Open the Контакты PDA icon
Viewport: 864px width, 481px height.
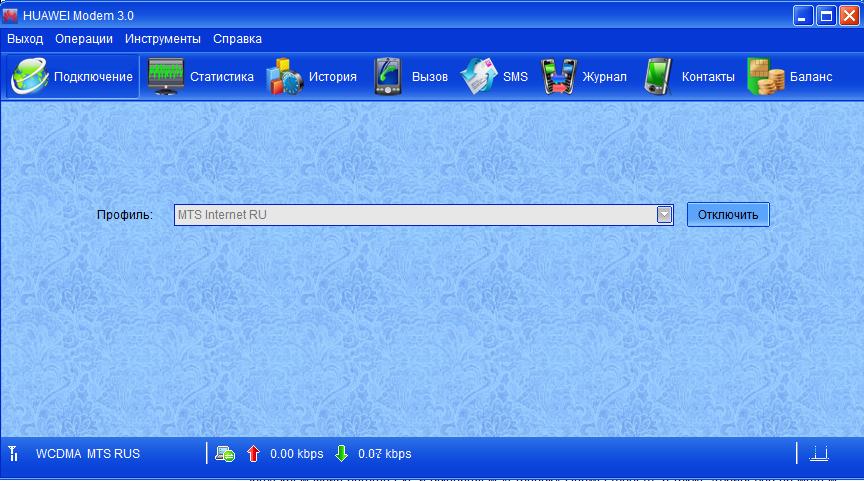pyautogui.click(x=658, y=76)
